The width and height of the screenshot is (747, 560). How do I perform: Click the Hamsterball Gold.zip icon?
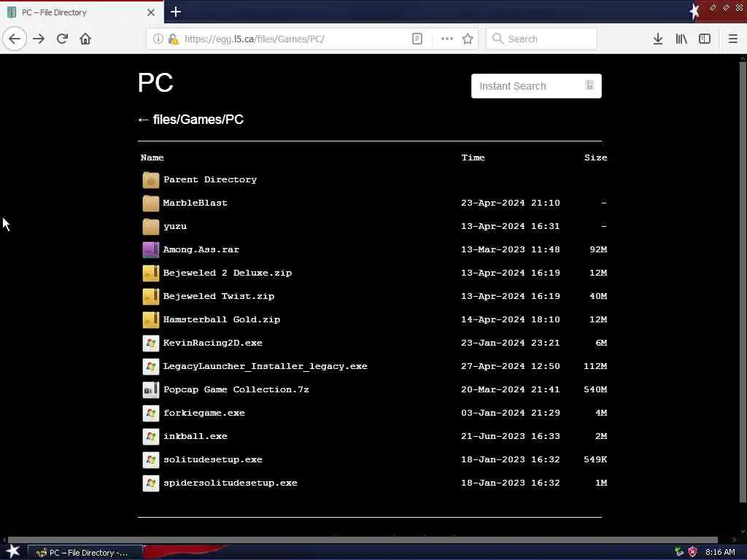pos(150,320)
